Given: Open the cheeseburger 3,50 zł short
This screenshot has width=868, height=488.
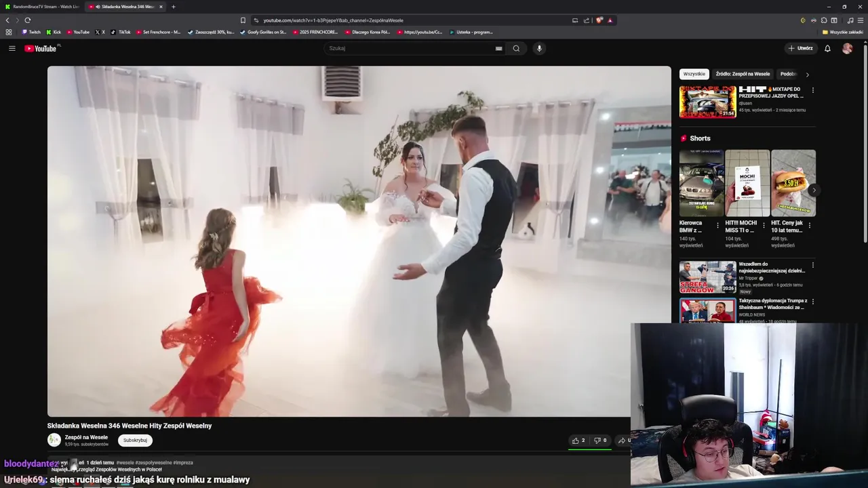Looking at the screenshot, I should pyautogui.click(x=793, y=183).
